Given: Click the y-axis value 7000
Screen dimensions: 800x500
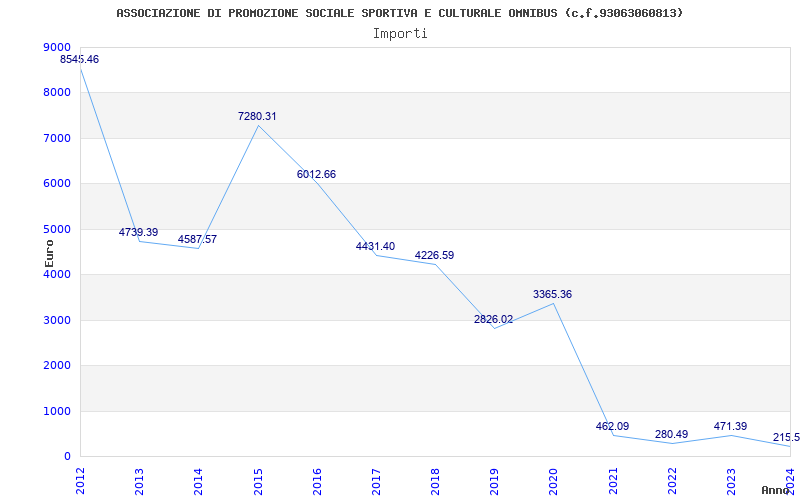Looking at the screenshot, I should coord(57,138).
